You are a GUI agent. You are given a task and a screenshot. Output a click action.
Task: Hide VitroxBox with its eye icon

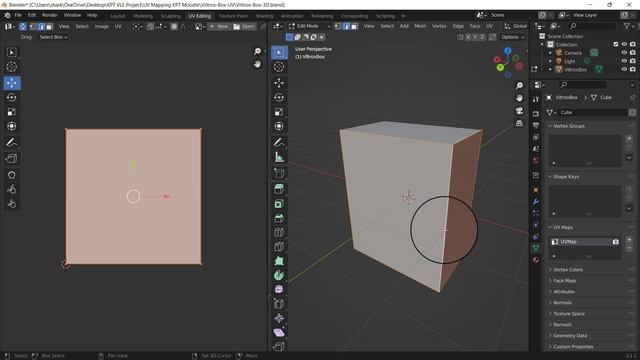coord(624,69)
